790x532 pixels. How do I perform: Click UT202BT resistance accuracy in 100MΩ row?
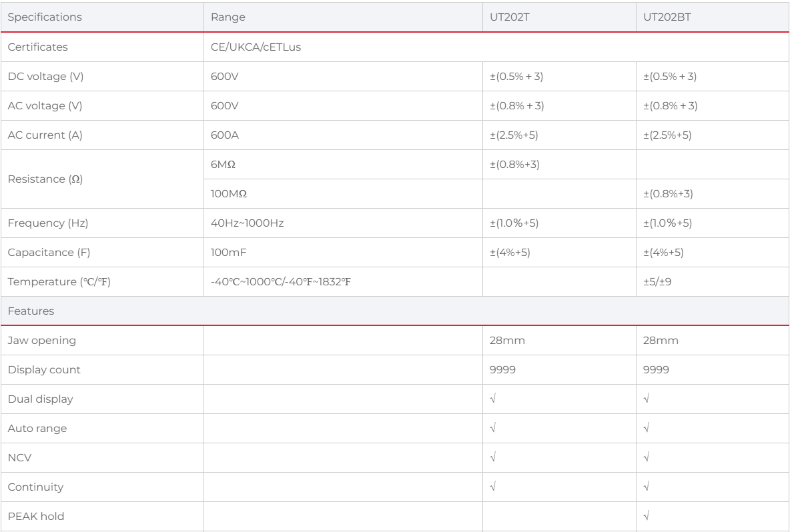(x=668, y=194)
